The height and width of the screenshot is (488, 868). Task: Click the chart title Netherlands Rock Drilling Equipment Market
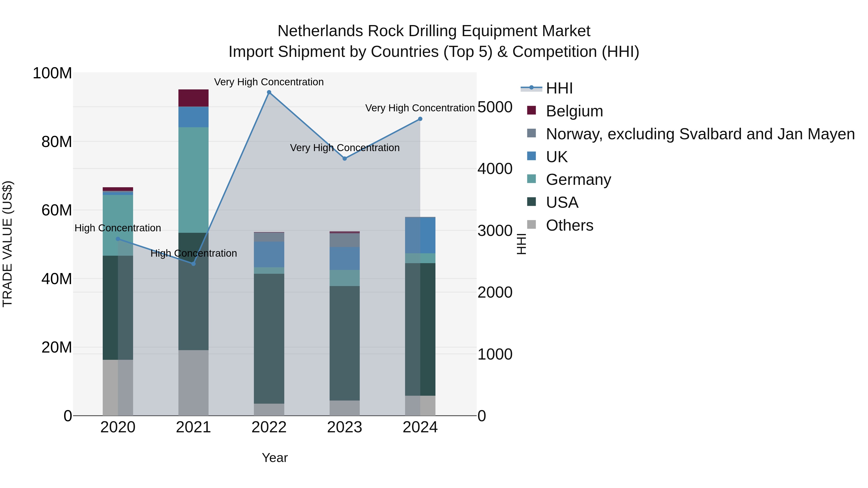click(434, 31)
